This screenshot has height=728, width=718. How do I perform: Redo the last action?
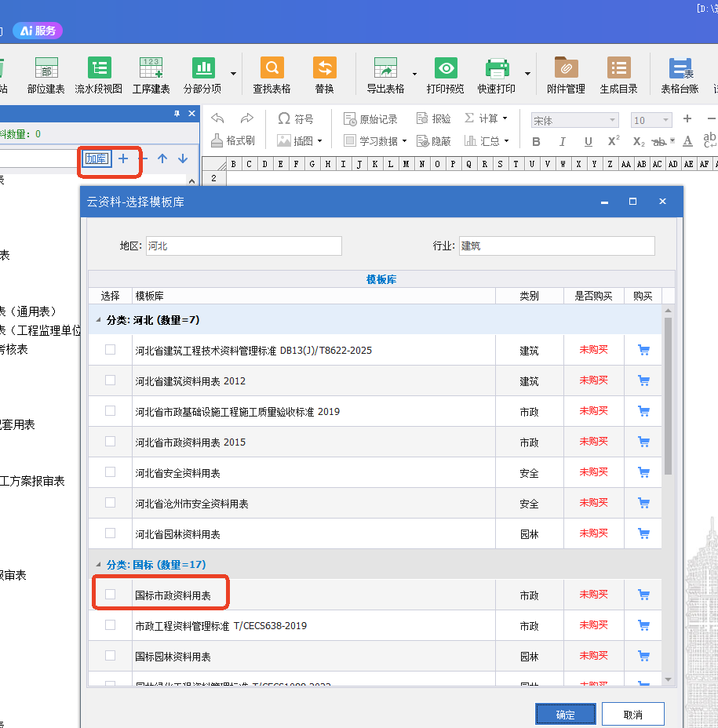(247, 118)
